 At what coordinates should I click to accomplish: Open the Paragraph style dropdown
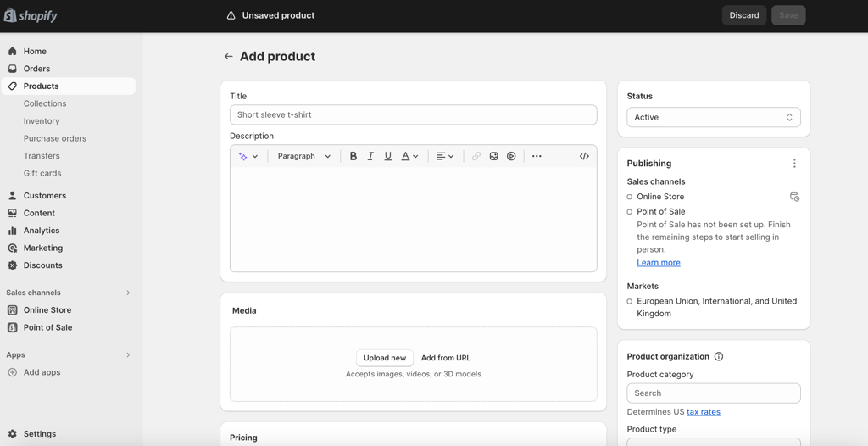(x=303, y=156)
